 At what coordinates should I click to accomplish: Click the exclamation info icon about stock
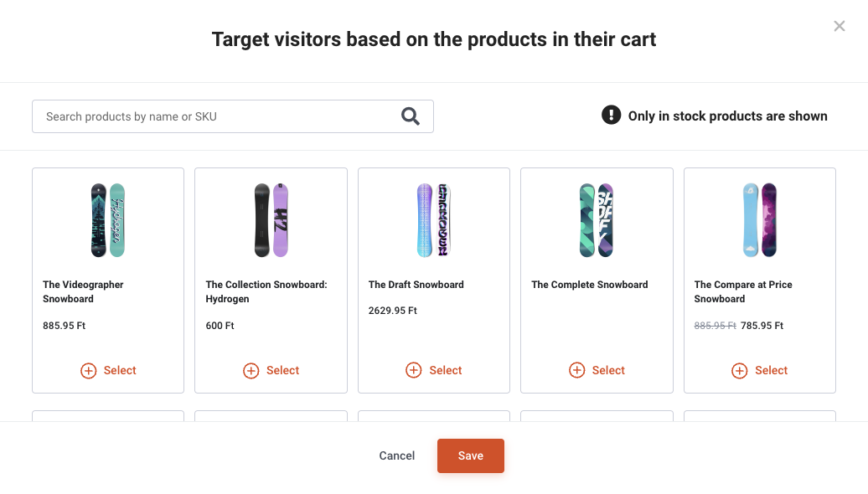[x=611, y=115]
